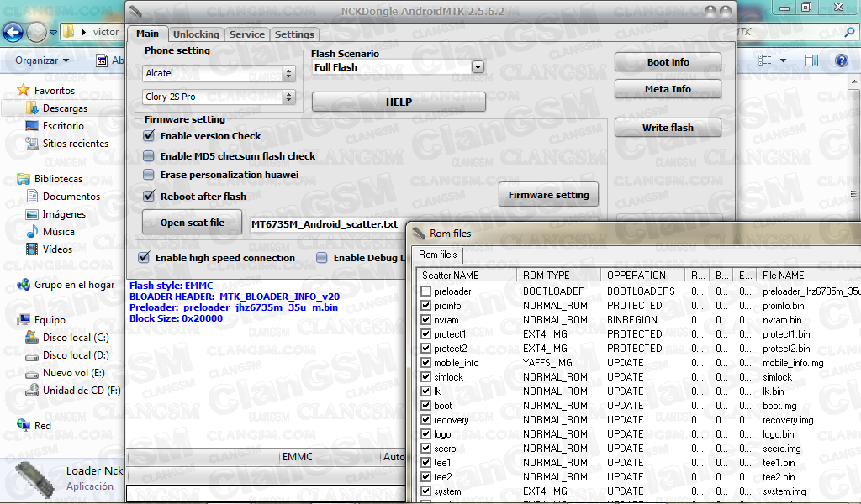Select Vídeos library
Image resolution: width=861 pixels, height=504 pixels.
tap(57, 249)
